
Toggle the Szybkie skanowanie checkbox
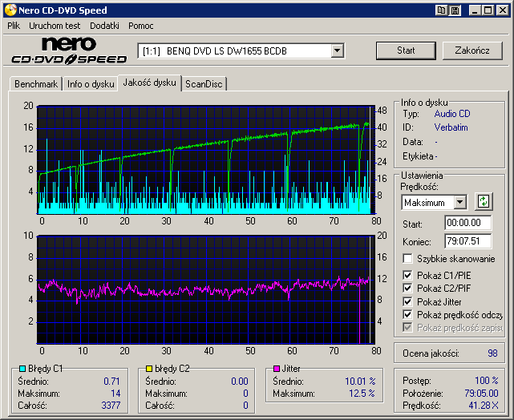407,258
